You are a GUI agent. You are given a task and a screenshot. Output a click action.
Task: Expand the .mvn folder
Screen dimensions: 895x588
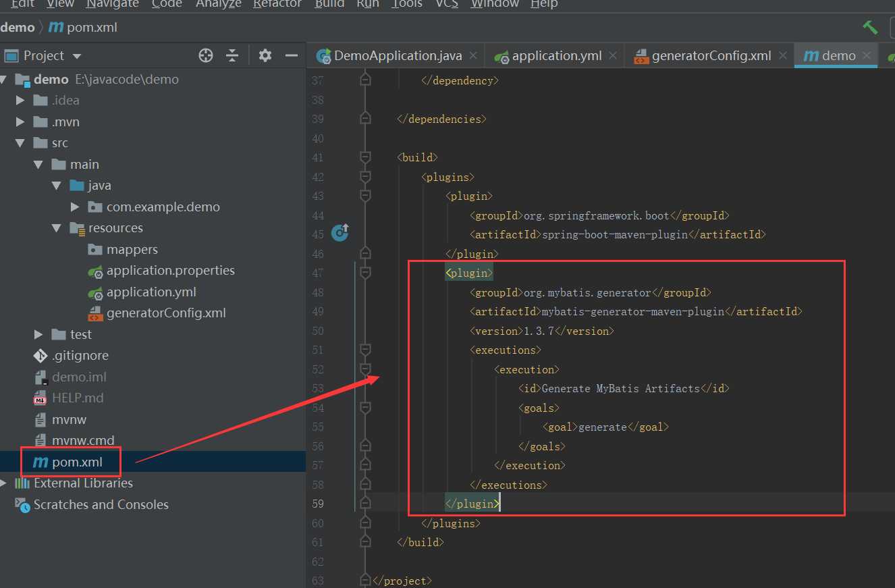[x=20, y=122]
